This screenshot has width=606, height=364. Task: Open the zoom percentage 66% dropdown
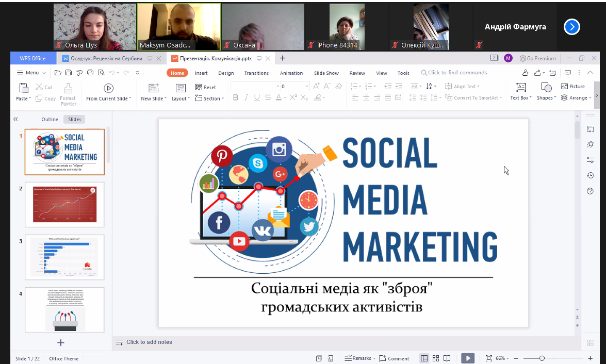tap(502, 358)
